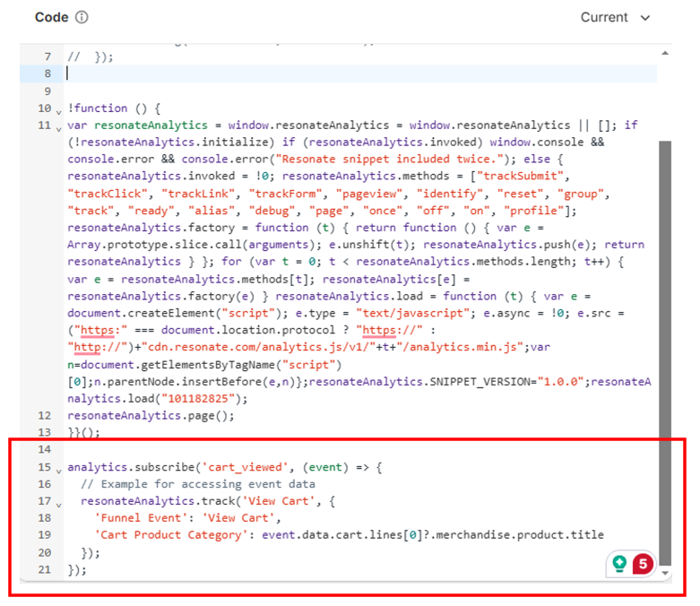Click line number 12 in gutter
700x606 pixels.
[x=45, y=415]
